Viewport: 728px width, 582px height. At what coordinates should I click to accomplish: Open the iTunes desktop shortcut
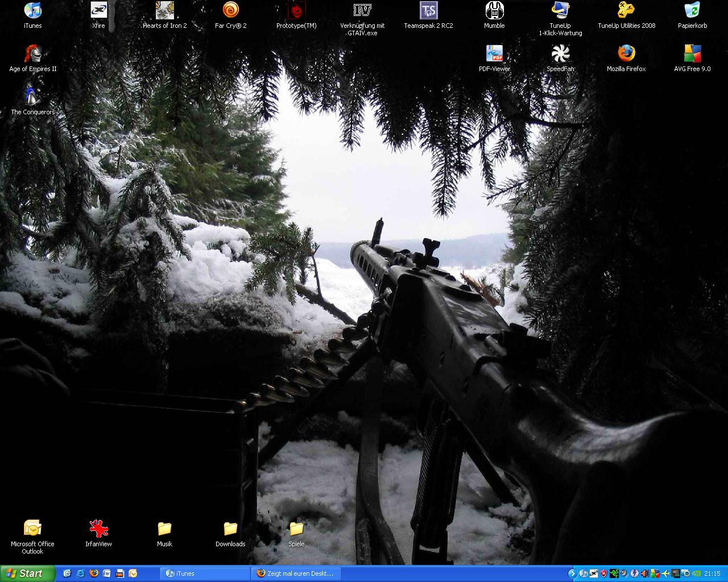pos(32,15)
